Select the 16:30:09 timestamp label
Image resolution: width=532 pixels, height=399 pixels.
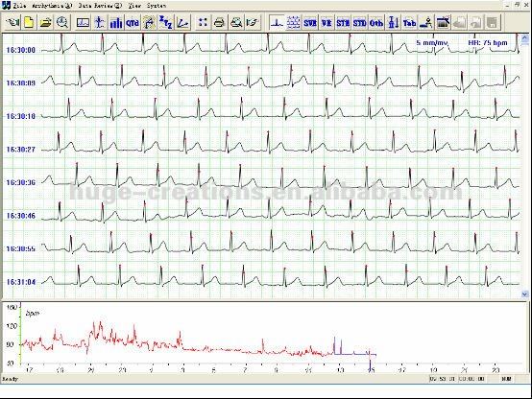(21, 83)
